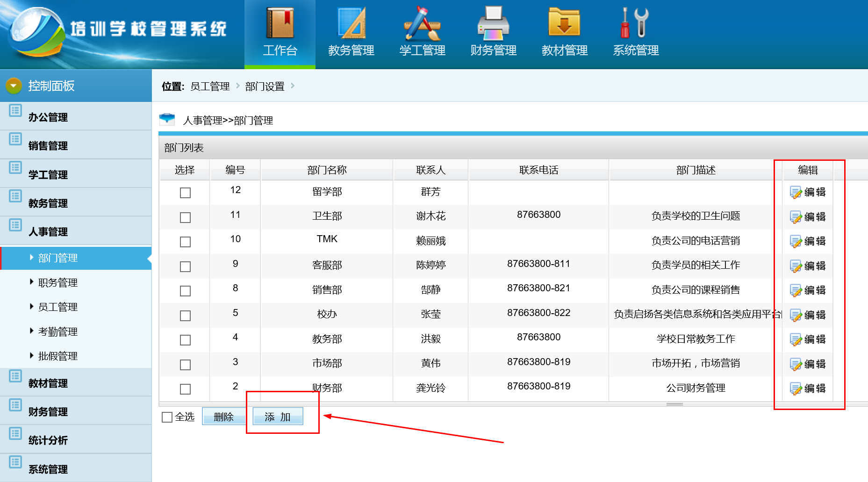Click the 教材管理 download folder icon
This screenshot has height=482, width=868.
pos(564,23)
